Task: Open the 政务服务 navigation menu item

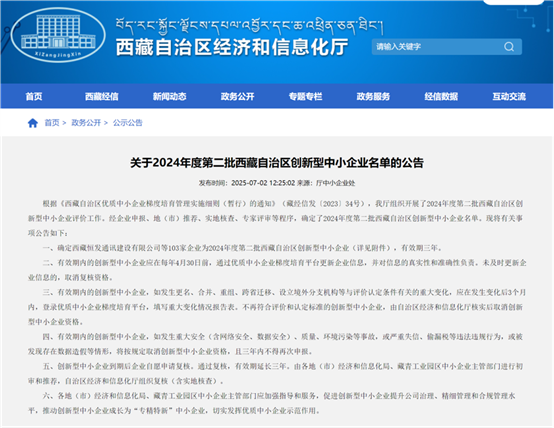Action: coord(373,96)
